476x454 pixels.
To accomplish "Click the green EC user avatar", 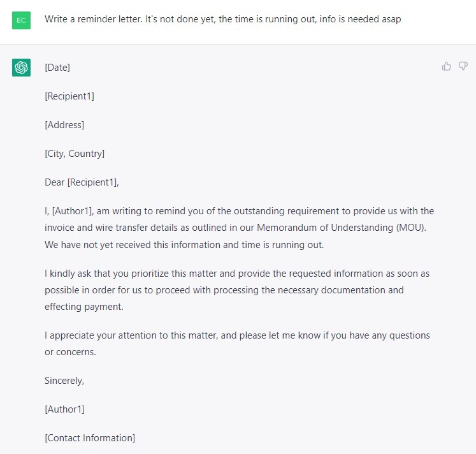I will pyautogui.click(x=21, y=20).
